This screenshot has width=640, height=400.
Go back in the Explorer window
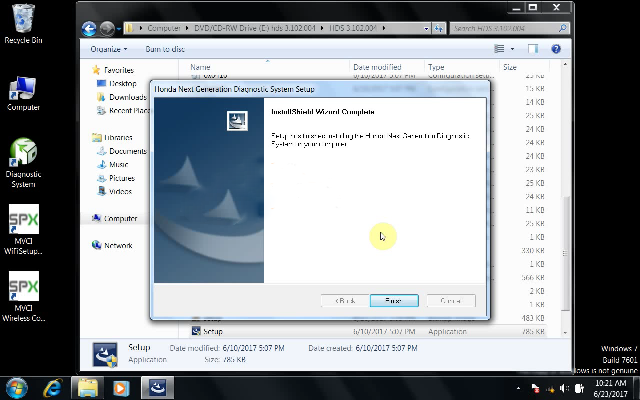pos(89,29)
